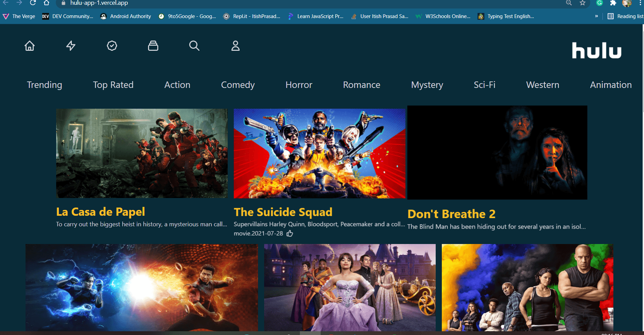Open the Collections stack icon
The image size is (644, 335).
(x=153, y=46)
